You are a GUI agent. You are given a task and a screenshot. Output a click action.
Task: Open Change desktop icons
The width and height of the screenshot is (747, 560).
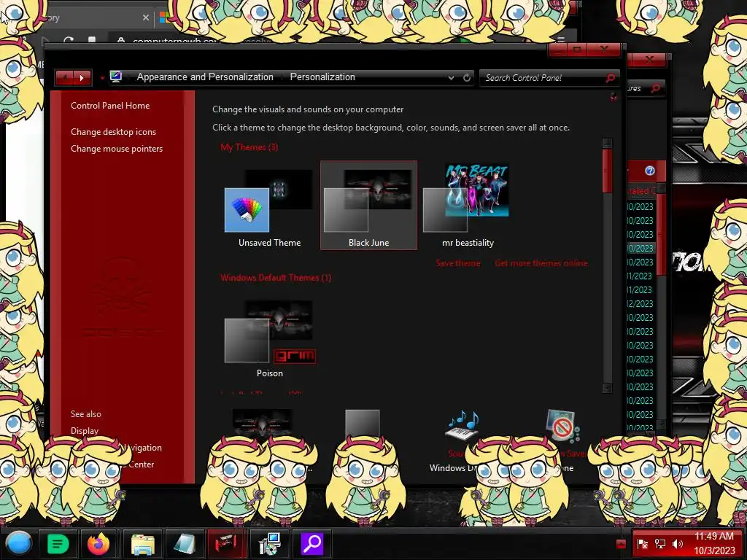[x=113, y=132]
